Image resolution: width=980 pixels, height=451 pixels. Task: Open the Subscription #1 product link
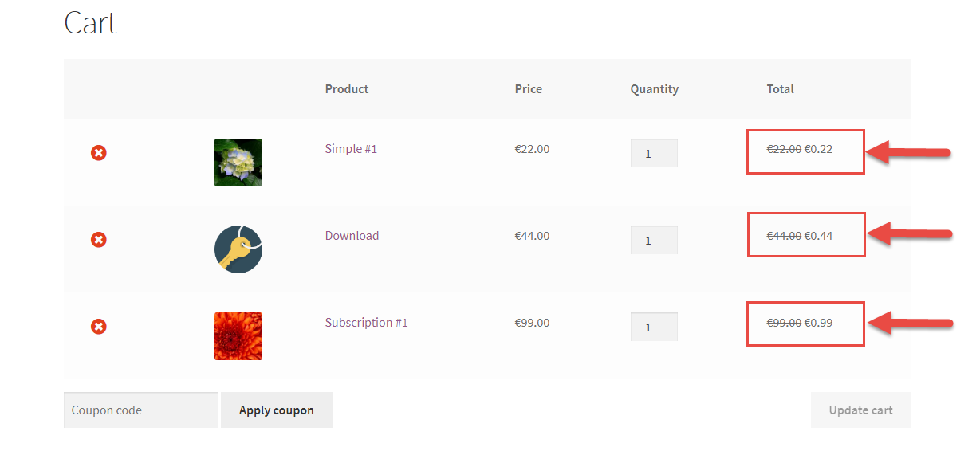click(x=366, y=322)
